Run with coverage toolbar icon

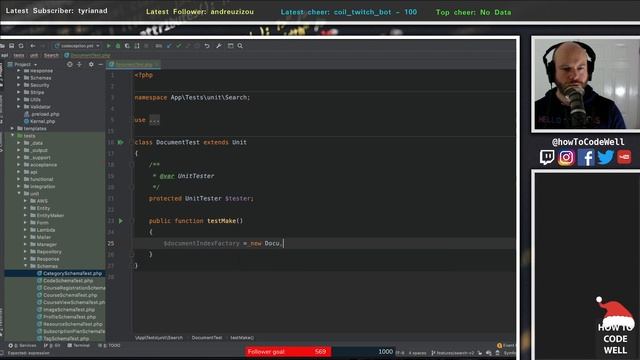pos(127,46)
